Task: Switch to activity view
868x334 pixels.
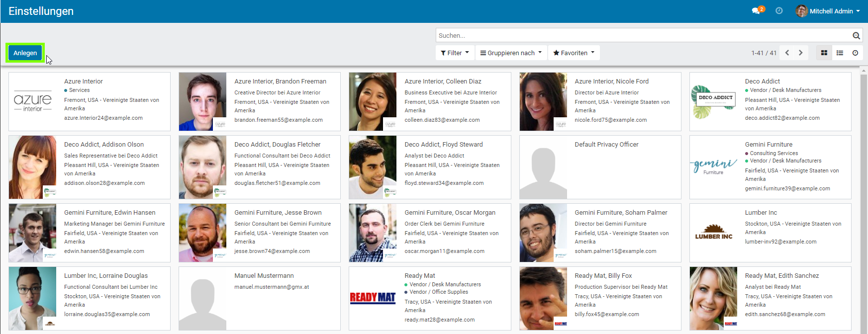Action: 855,53
